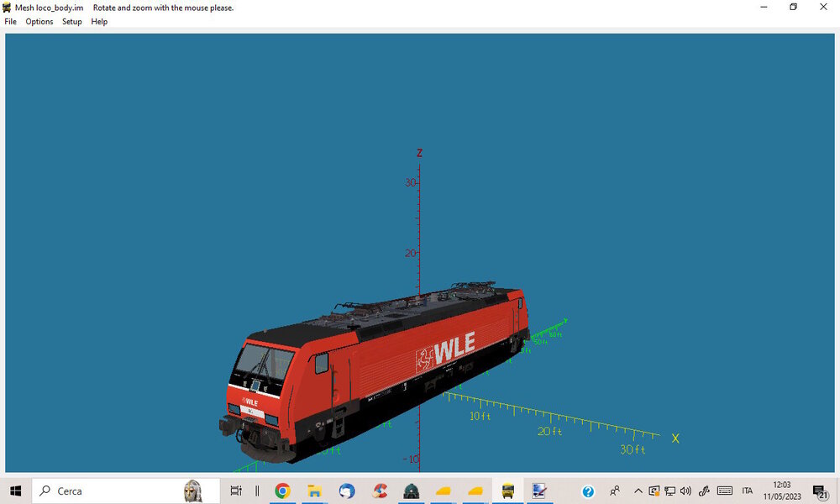Open the Windows Start menu

(15, 491)
